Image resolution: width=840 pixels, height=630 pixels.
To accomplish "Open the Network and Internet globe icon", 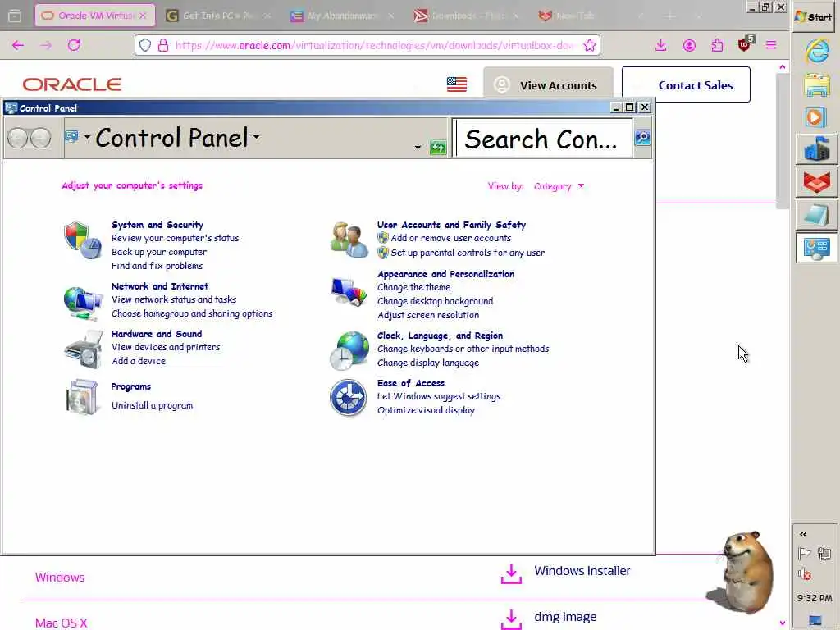I will pos(83,303).
